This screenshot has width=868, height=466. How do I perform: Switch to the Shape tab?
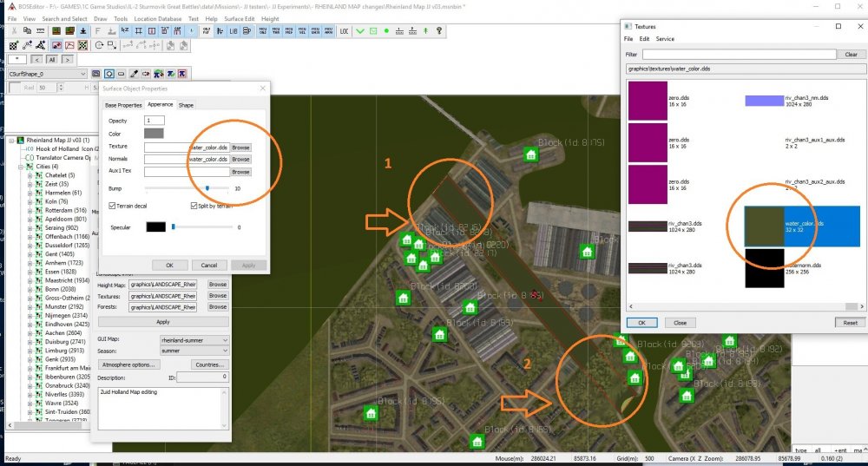[187, 104]
